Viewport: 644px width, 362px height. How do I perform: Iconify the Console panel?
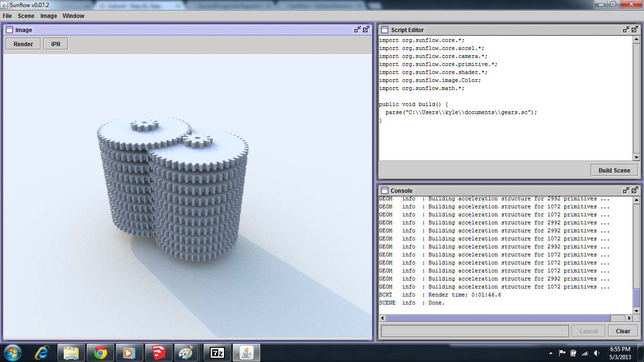[627, 190]
